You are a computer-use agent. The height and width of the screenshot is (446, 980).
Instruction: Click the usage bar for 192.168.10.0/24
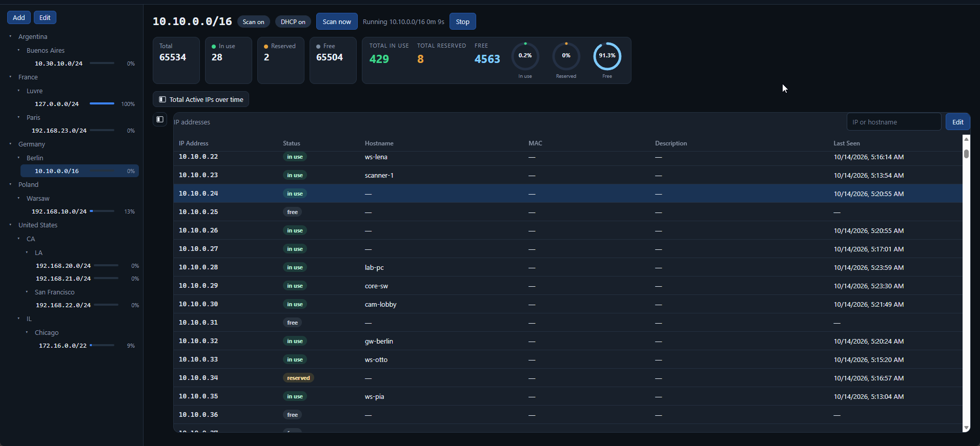pyautogui.click(x=102, y=211)
